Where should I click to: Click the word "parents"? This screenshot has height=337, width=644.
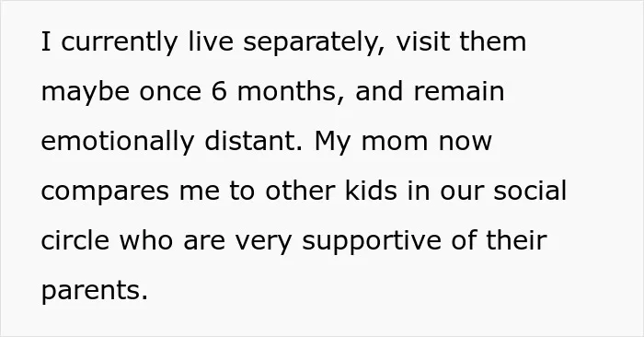pos(95,291)
